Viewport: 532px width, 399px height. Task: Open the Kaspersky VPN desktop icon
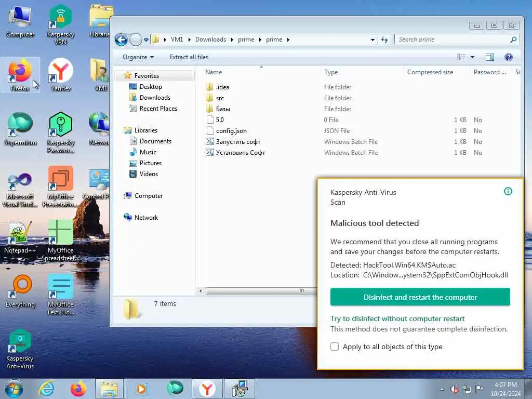(61, 24)
